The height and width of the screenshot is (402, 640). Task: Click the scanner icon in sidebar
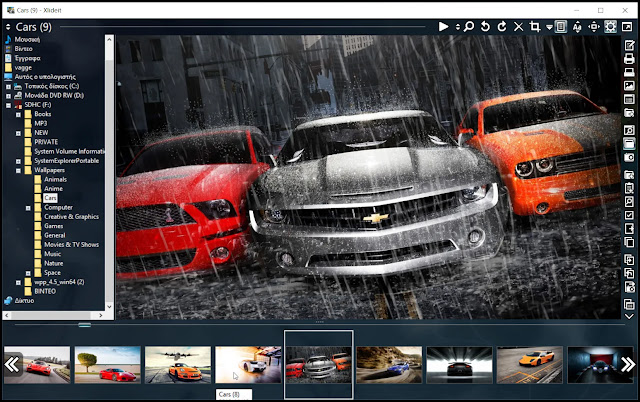[x=629, y=72]
